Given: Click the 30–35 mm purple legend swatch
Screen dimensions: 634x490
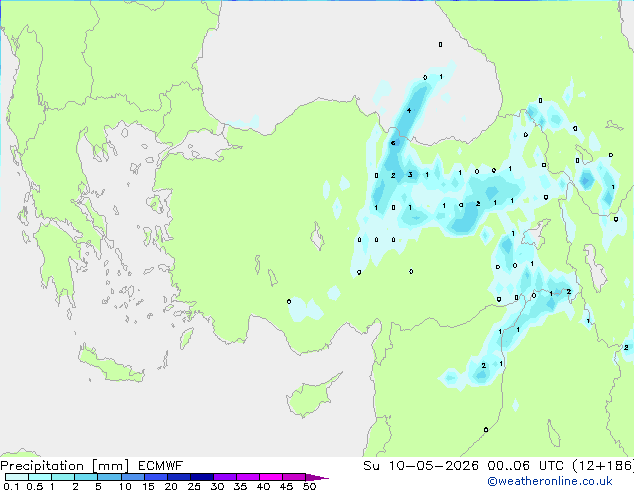Looking at the screenshot, I should click(225, 477).
